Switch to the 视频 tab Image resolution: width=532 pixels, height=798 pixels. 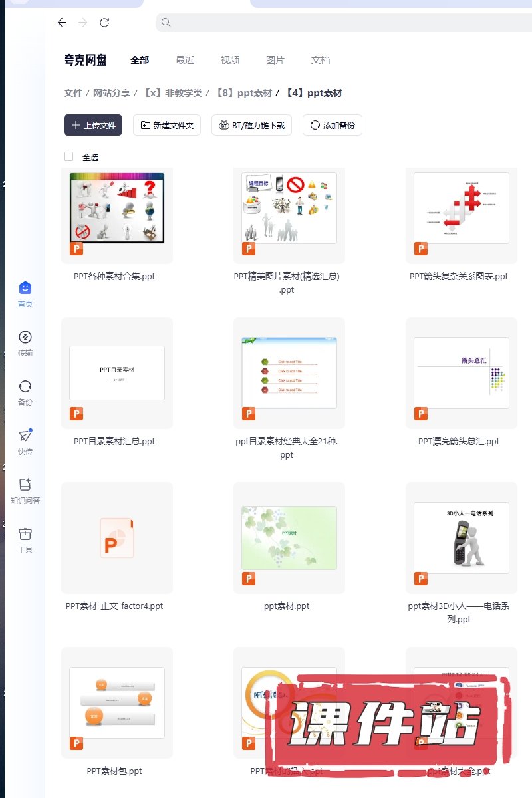(230, 60)
